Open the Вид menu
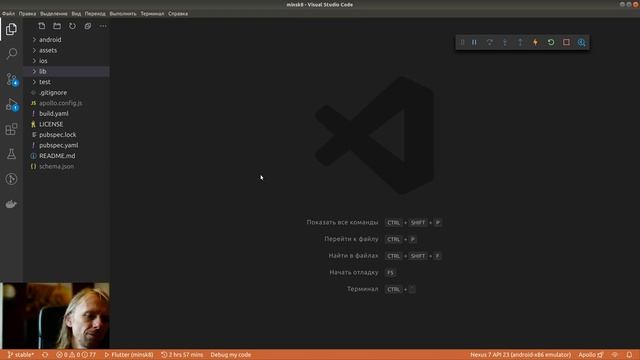 coord(76,13)
